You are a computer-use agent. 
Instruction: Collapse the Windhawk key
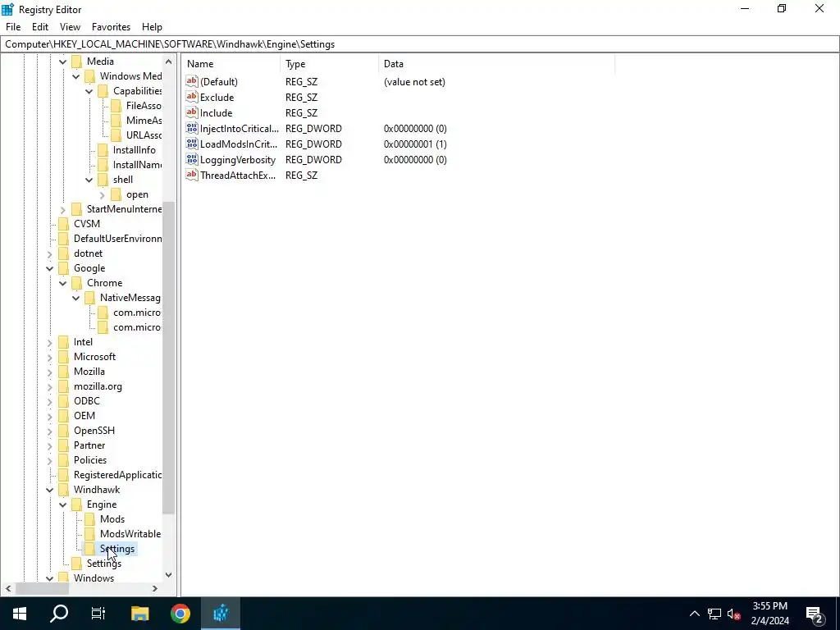(50, 490)
